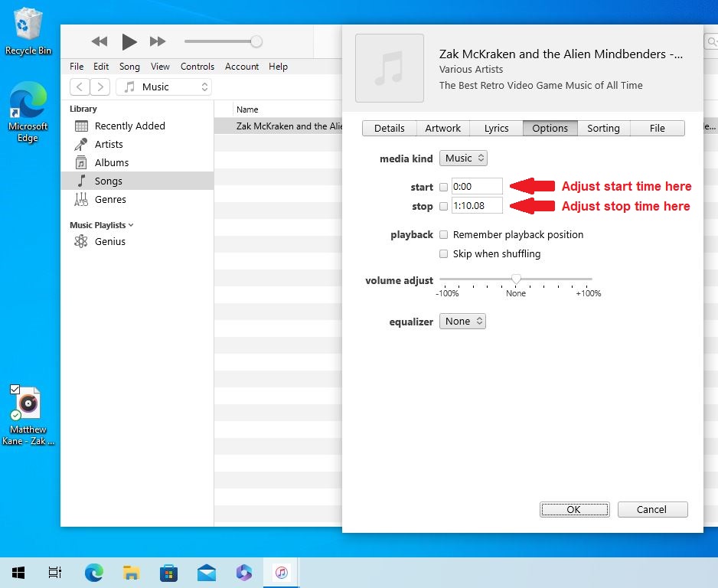Image resolution: width=718 pixels, height=588 pixels.
Task: Select the Options tab
Action: point(550,128)
